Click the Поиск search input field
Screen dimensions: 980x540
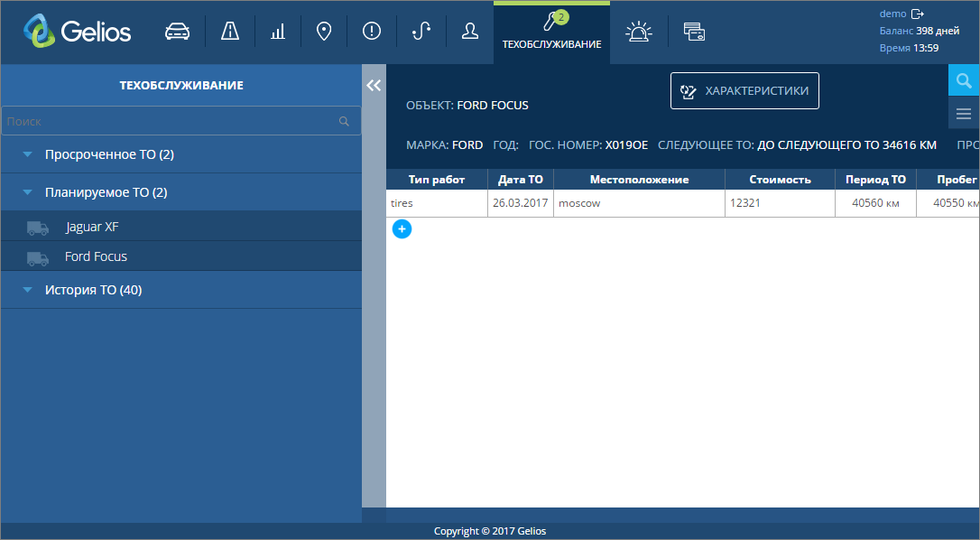pos(170,121)
